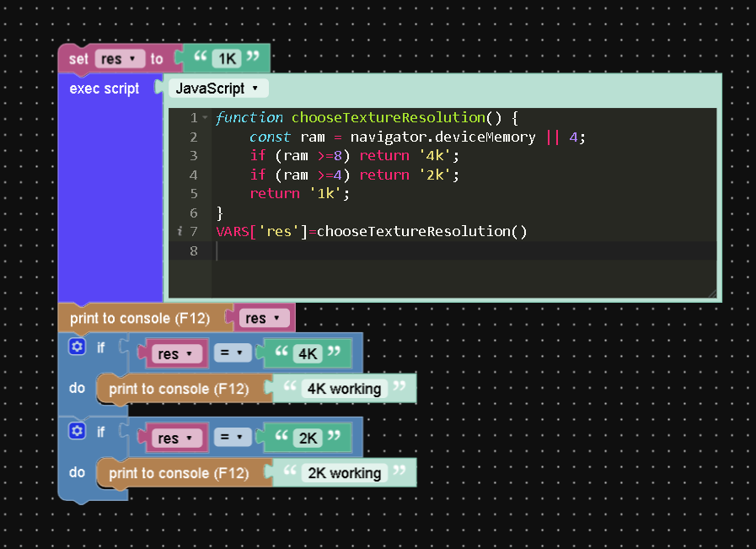Collapse the function fold arrow on line 1
This screenshot has width=756, height=549.
coord(206,118)
